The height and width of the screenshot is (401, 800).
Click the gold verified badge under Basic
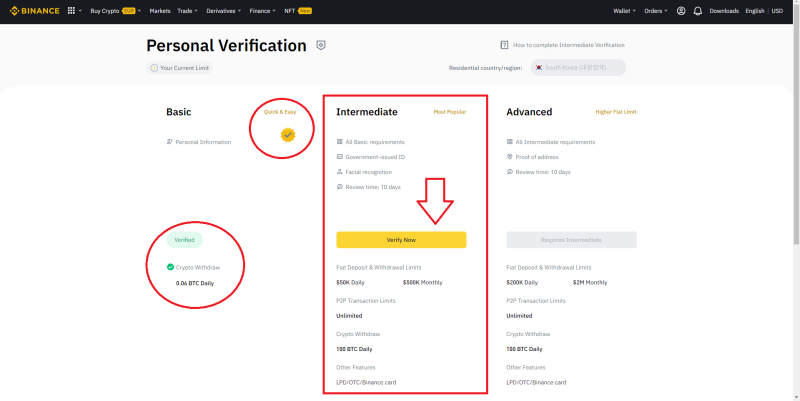coord(288,135)
